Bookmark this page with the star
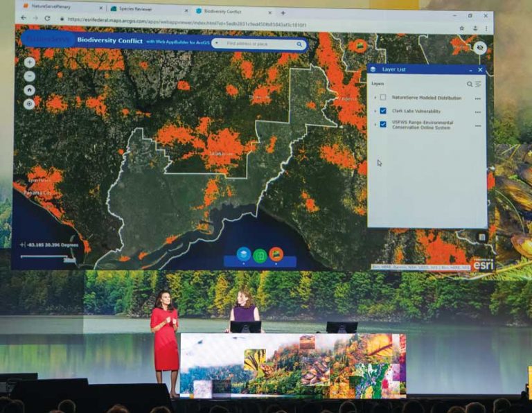Screen dimensions: 532x413 point(462,28)
